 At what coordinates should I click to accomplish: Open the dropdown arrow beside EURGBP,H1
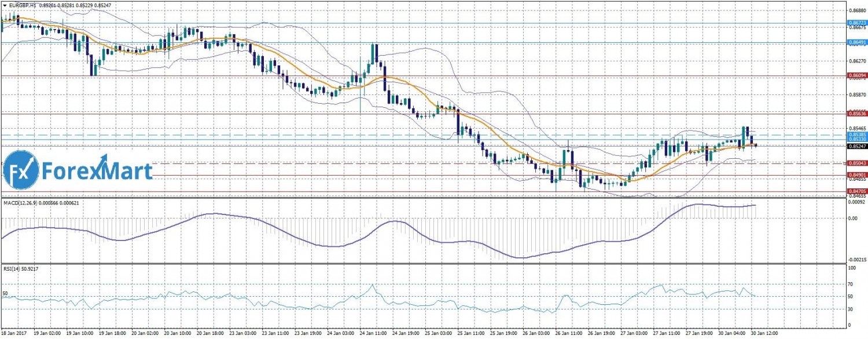(x=5, y=5)
